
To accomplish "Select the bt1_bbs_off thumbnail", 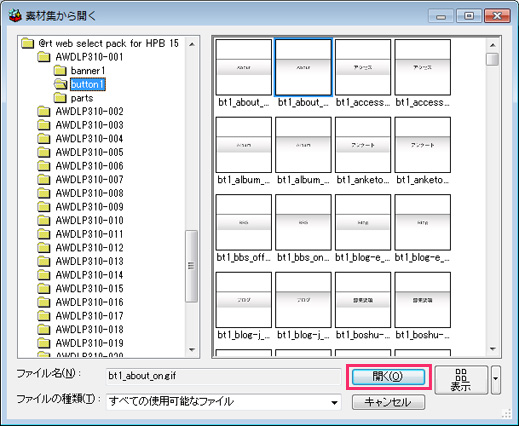I will pyautogui.click(x=244, y=228).
